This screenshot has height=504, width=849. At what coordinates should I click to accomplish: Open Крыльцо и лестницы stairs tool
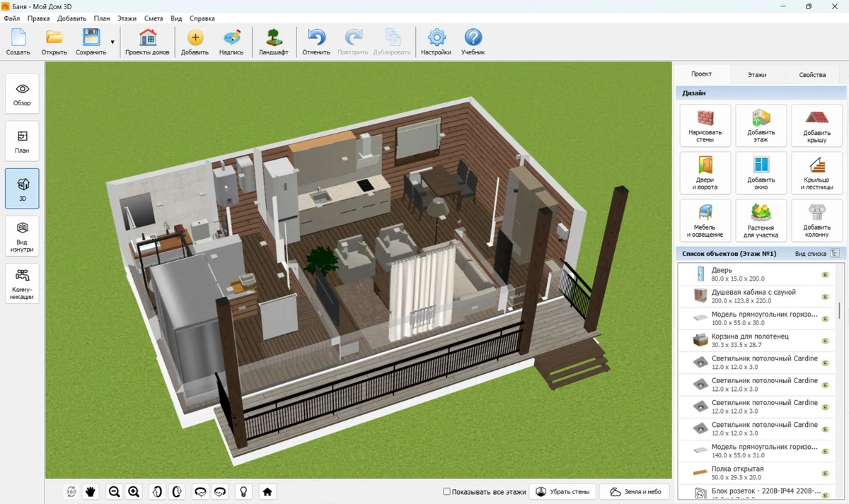(x=816, y=173)
